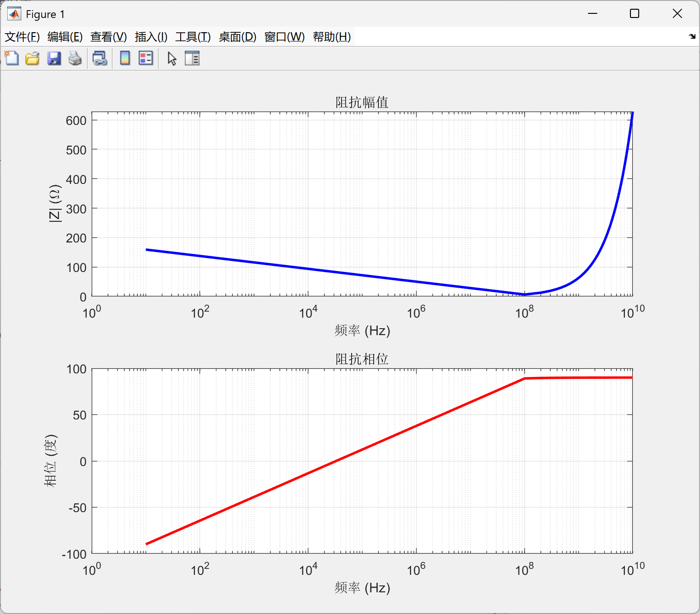
Task: Insert a colorbar using the toolbar icon
Action: [x=125, y=59]
